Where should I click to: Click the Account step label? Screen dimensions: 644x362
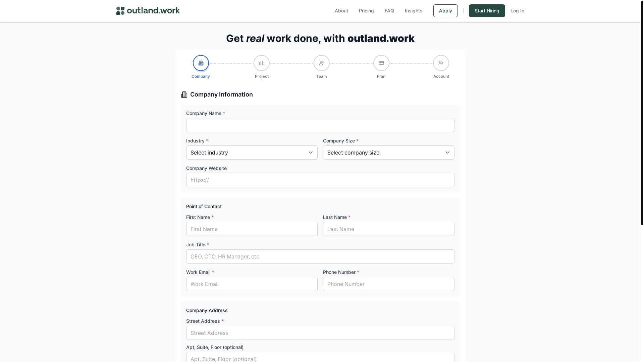(x=441, y=76)
